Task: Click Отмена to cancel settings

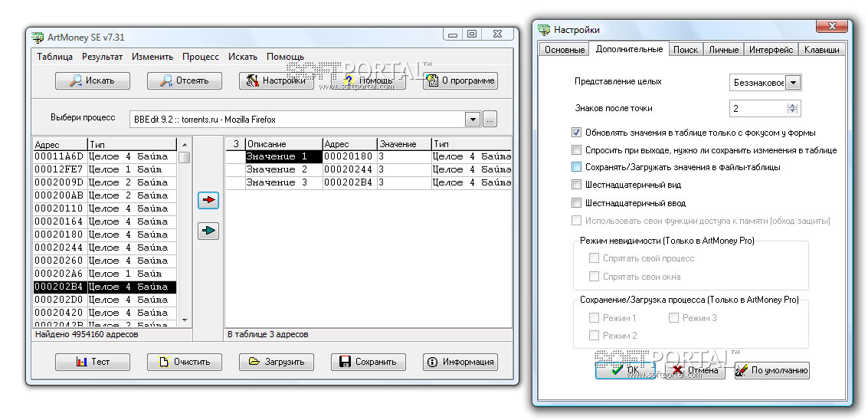Action: click(x=695, y=370)
